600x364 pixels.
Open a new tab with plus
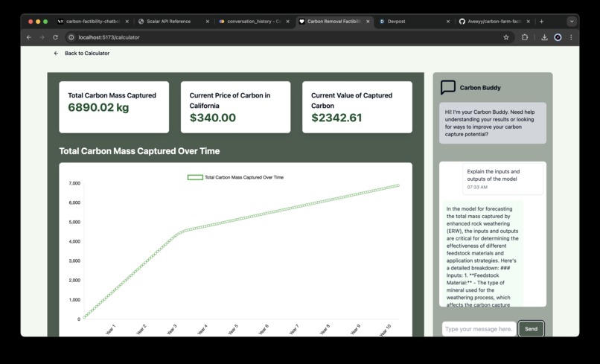pos(541,22)
